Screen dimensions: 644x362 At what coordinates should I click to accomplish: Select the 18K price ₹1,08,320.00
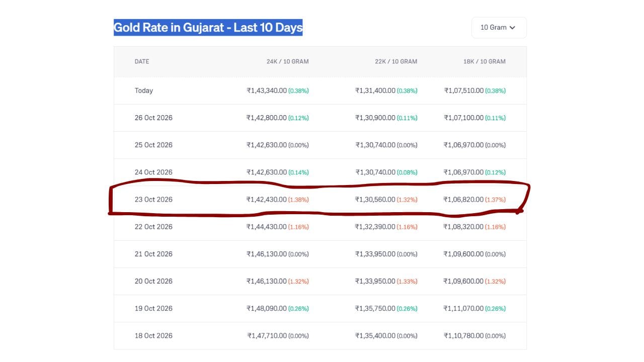[x=464, y=226]
